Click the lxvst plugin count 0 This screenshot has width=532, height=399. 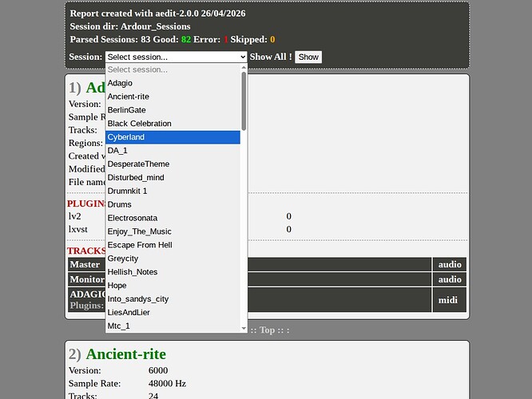click(288, 230)
